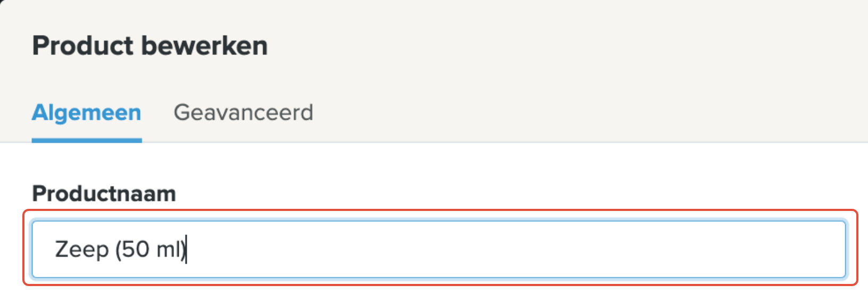
Task: Open the advanced settings tab Geavanceerd
Action: (x=243, y=113)
